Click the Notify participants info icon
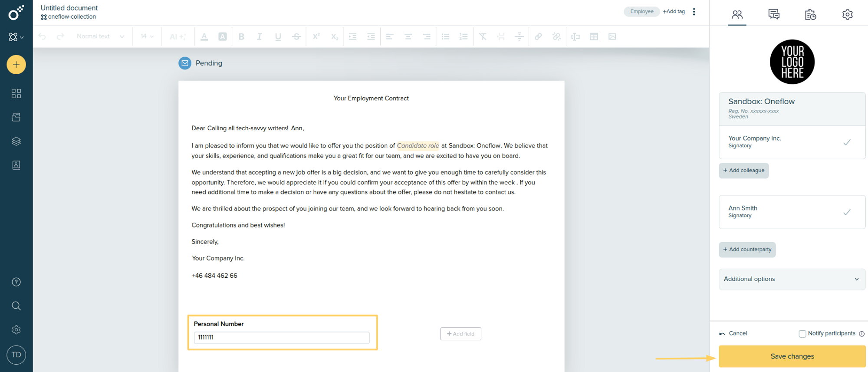Image resolution: width=868 pixels, height=372 pixels. click(862, 334)
